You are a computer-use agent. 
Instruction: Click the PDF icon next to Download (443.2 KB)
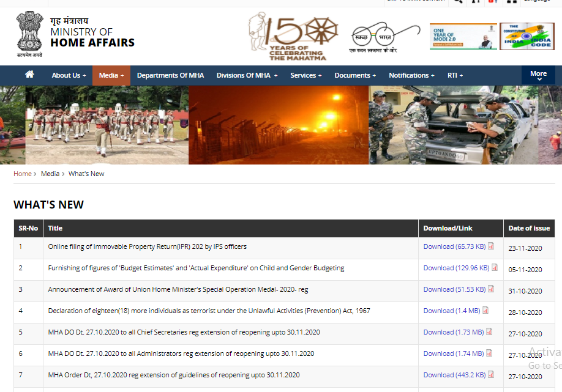pos(491,375)
